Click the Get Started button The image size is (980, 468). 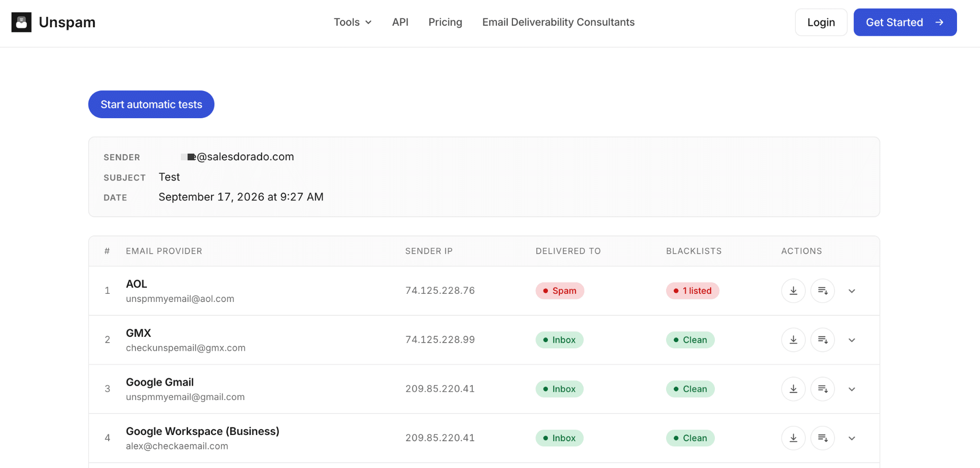pyautogui.click(x=905, y=22)
